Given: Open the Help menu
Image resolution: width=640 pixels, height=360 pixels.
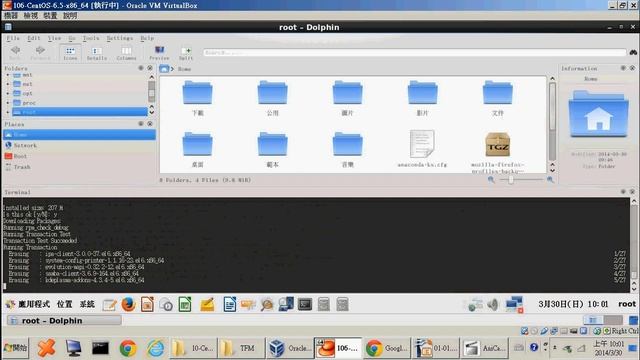Looking at the screenshot, I should coord(147,38).
